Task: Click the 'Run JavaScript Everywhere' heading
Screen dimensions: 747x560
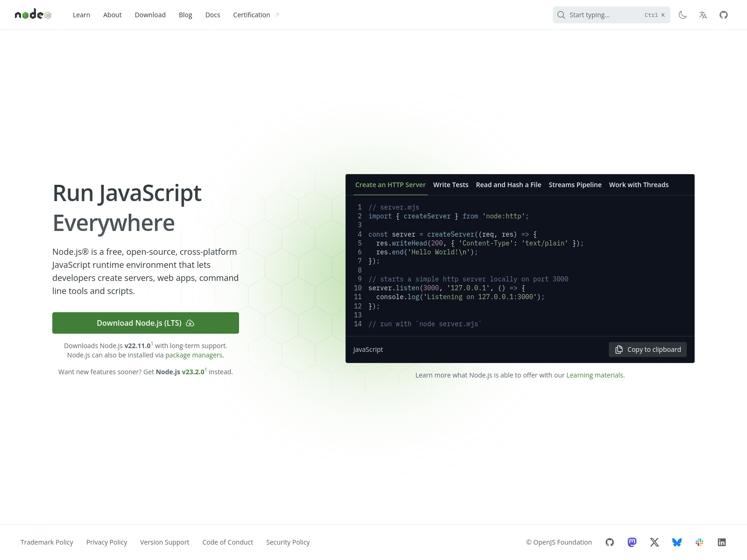Action: (x=127, y=208)
